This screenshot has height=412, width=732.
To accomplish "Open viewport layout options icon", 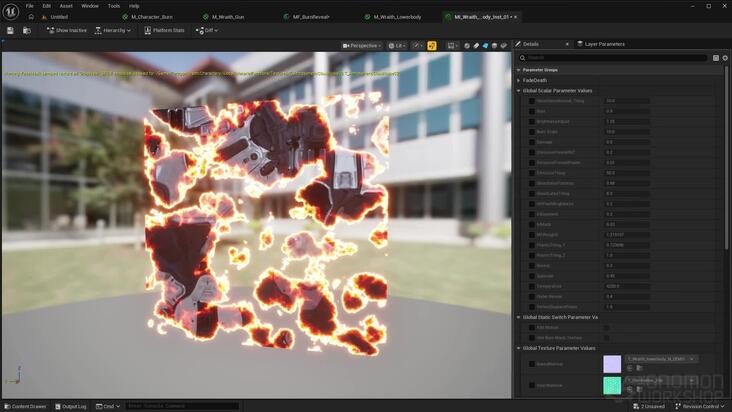I will tap(452, 46).
